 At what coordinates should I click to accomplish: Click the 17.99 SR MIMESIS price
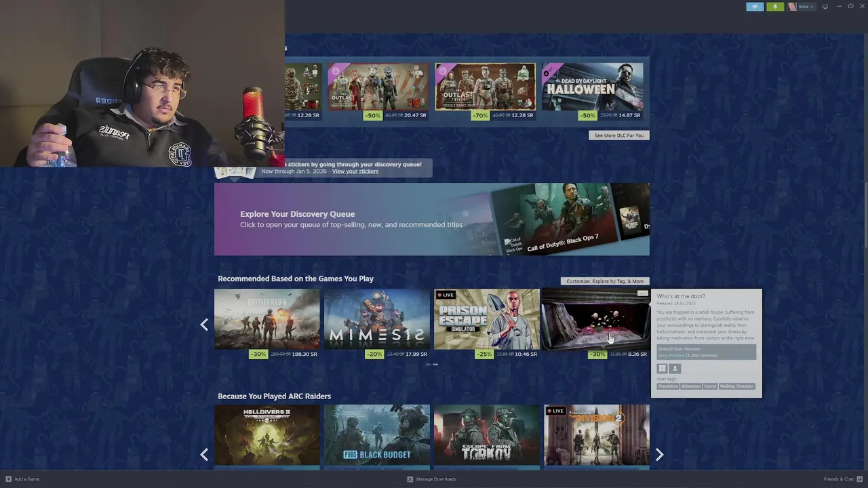coord(415,354)
